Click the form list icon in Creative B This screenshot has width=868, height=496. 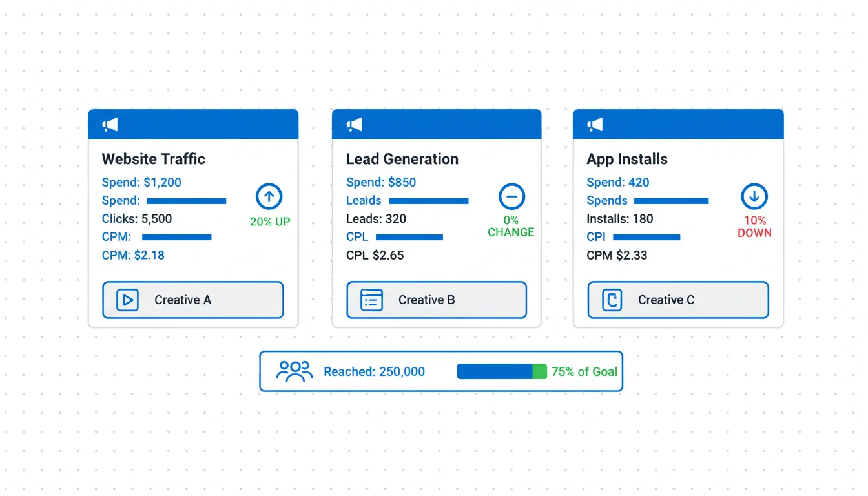point(371,300)
